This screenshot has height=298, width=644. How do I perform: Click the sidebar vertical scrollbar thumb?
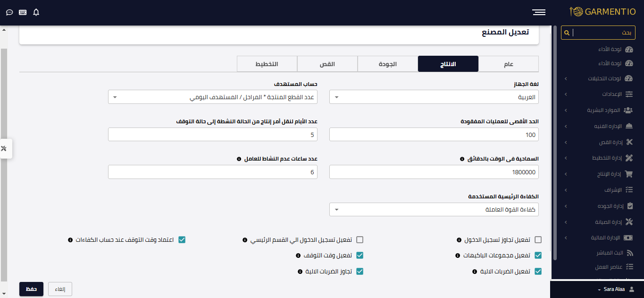pyautogui.click(x=555, y=143)
